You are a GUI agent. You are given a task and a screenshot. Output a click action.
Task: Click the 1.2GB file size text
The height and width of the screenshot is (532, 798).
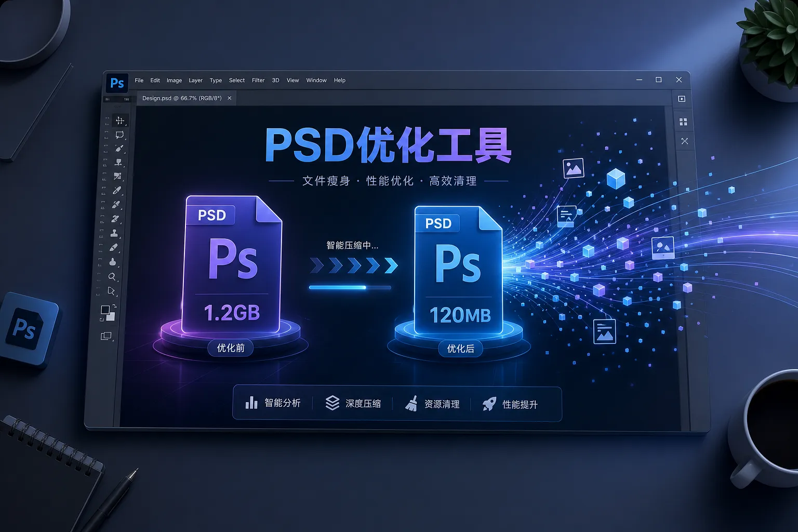pyautogui.click(x=232, y=313)
